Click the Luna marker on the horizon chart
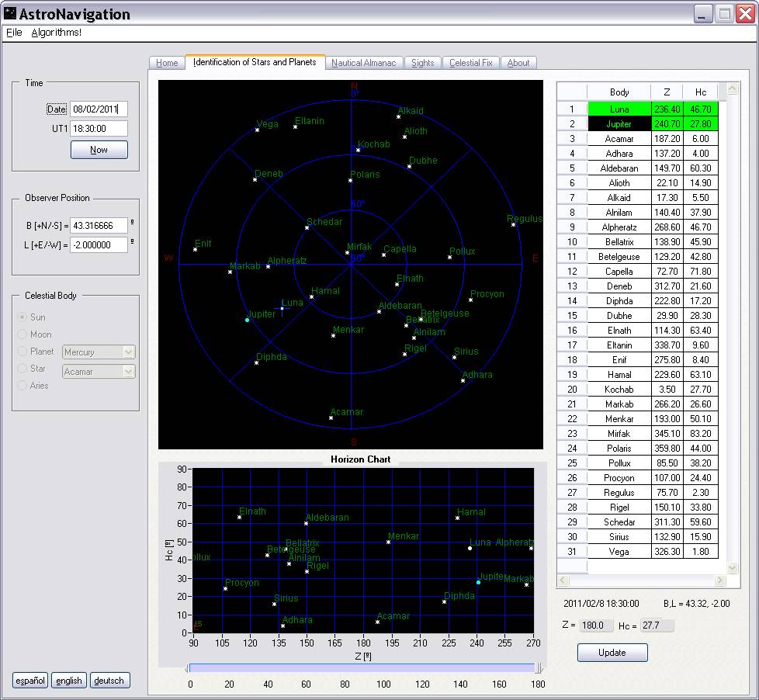759x700 pixels. (x=470, y=548)
